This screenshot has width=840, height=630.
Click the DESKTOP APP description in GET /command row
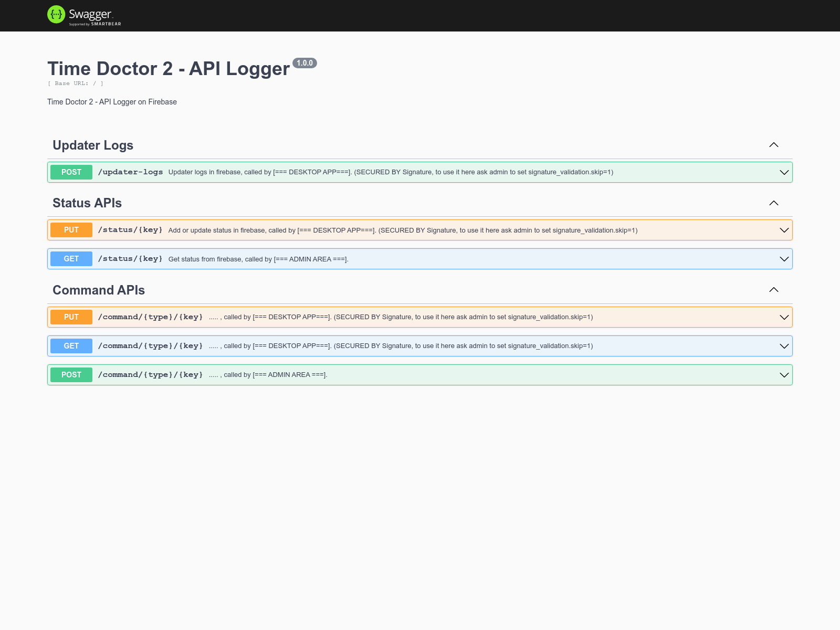[x=401, y=346]
